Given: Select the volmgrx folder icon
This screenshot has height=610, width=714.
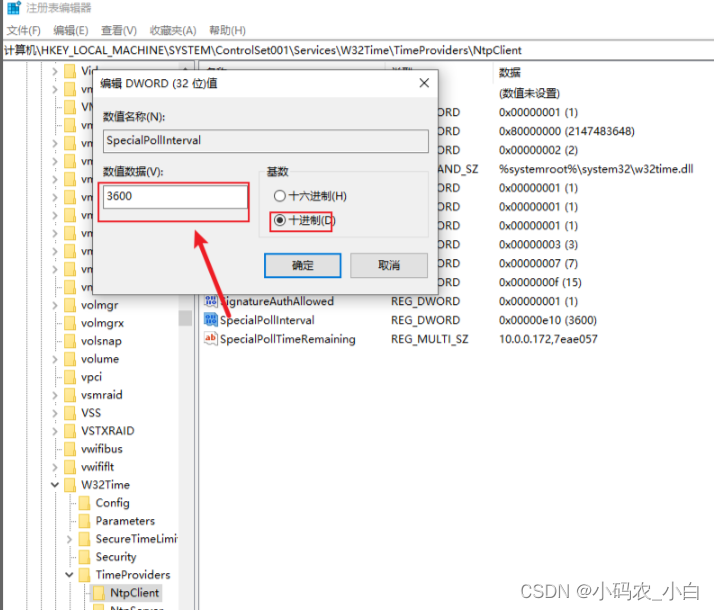Looking at the screenshot, I should tap(70, 323).
